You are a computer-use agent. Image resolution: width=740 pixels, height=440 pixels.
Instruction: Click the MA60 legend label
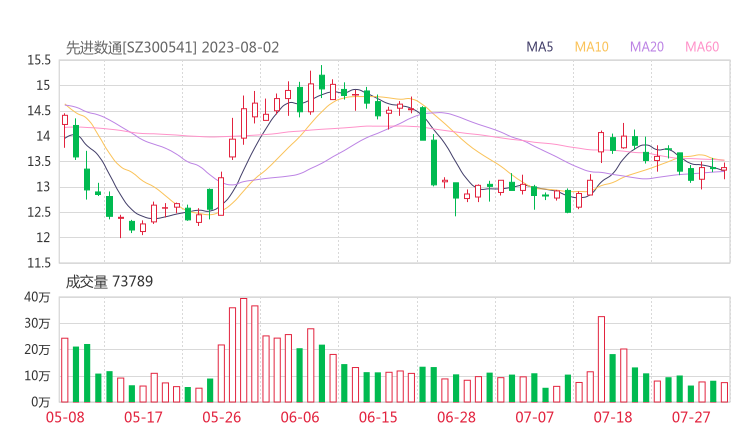click(702, 47)
